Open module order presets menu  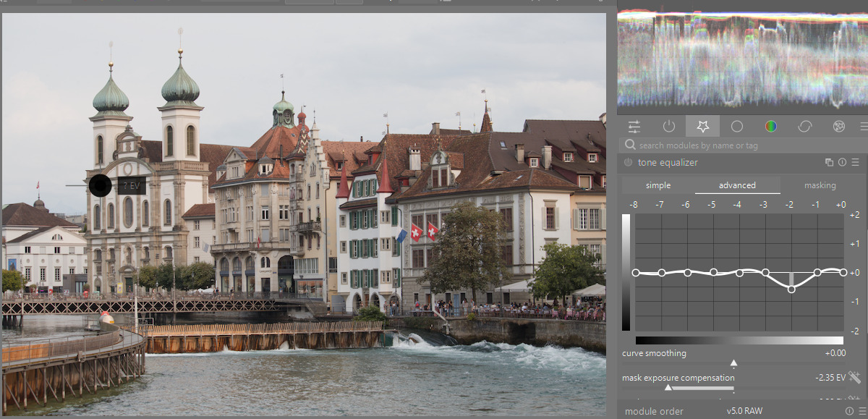click(x=861, y=411)
